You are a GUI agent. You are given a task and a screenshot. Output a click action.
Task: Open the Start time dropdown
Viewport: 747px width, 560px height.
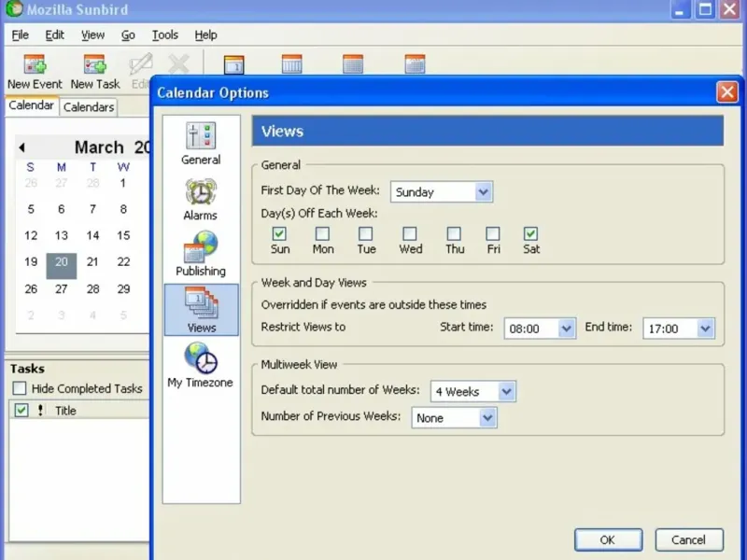pyautogui.click(x=540, y=329)
